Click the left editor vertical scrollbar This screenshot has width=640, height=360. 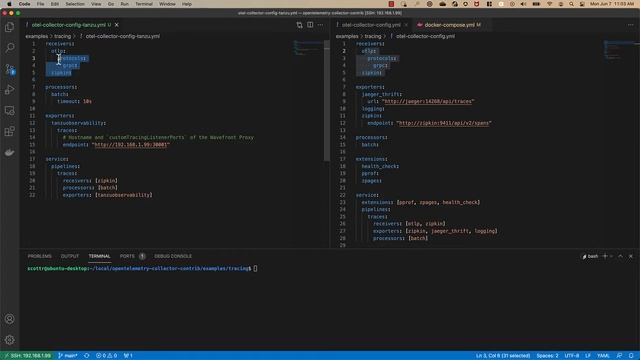327,102
